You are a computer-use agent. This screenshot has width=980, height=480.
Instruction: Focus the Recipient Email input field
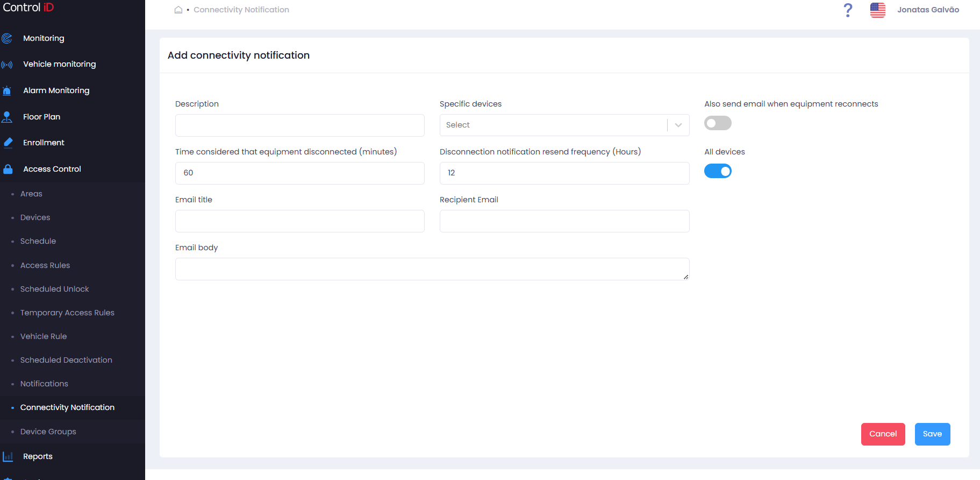tap(564, 221)
